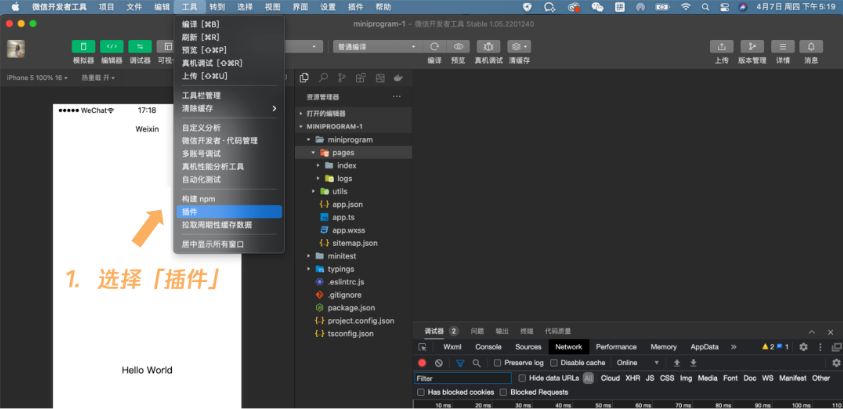Screen dimensions: 843x409
Task: Collapse debugger panel with up chevron
Action: click(x=812, y=332)
